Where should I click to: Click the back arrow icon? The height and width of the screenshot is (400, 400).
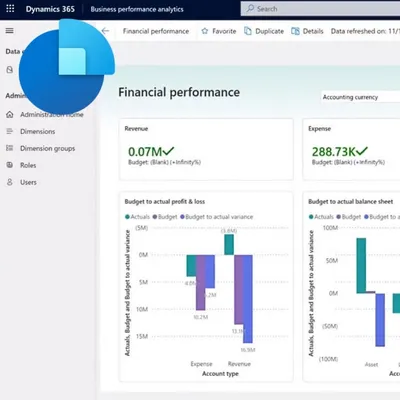point(105,31)
